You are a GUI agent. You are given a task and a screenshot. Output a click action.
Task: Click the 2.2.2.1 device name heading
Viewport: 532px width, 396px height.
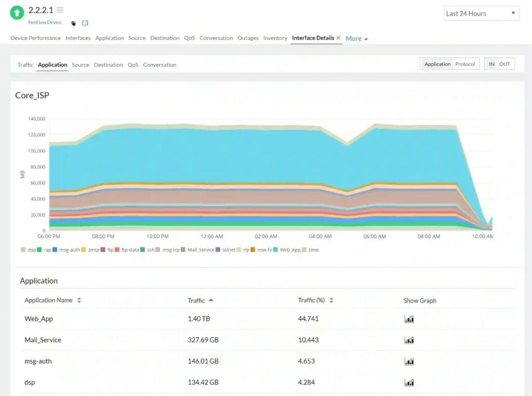[41, 10]
